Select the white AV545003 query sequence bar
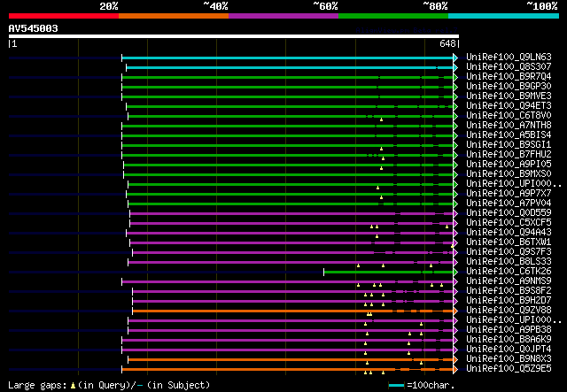The height and width of the screenshot is (392, 567). coord(234,36)
